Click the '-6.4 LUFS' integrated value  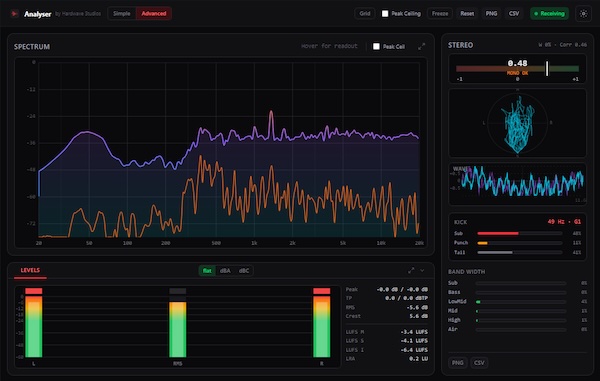tap(414, 350)
